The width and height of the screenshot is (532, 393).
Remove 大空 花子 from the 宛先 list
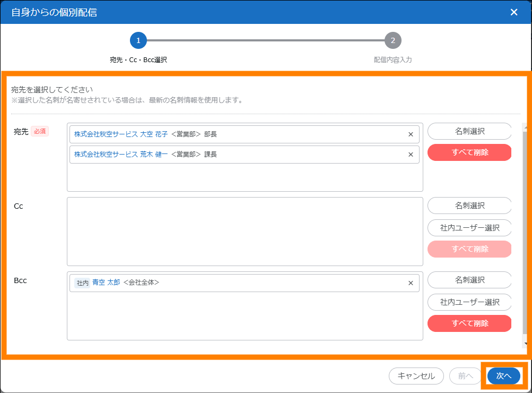pos(411,134)
